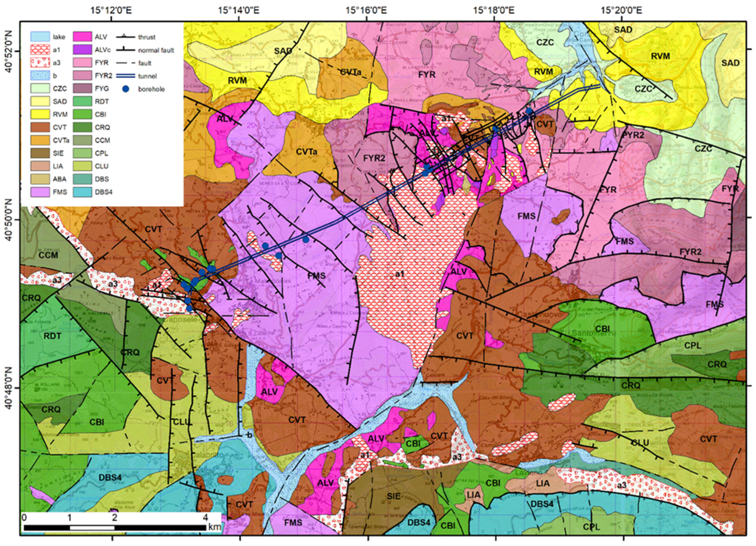Image resolution: width=756 pixels, height=546 pixels.
Task: Pick the SAD legend swatch
Action: [40, 102]
